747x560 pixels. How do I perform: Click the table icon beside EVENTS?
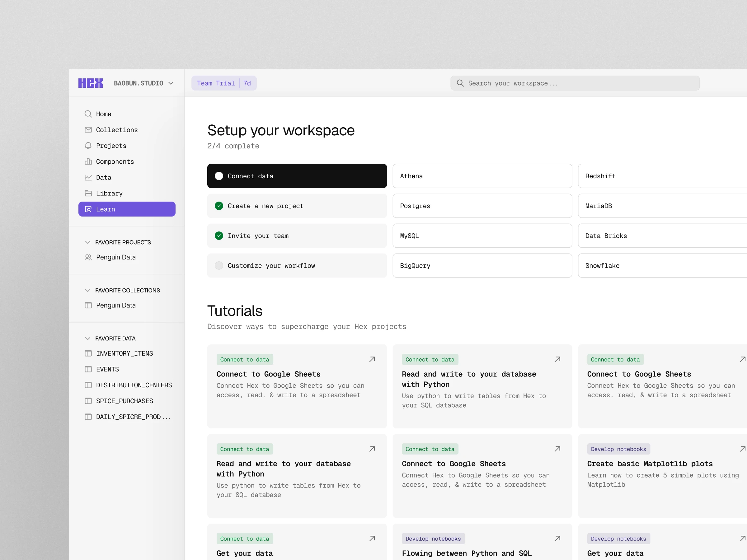(88, 369)
